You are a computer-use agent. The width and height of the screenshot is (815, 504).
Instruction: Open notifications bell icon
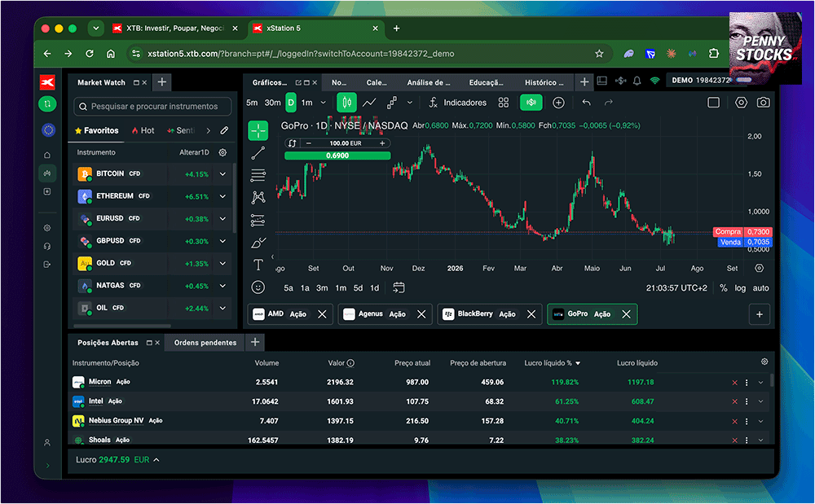pyautogui.click(x=637, y=81)
